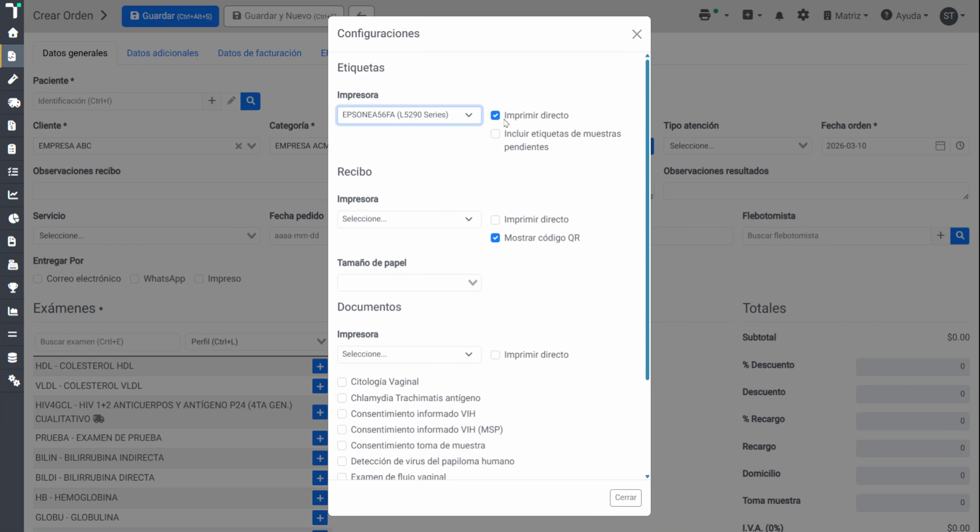Open Recibo Impresora dropdown

pyautogui.click(x=409, y=219)
